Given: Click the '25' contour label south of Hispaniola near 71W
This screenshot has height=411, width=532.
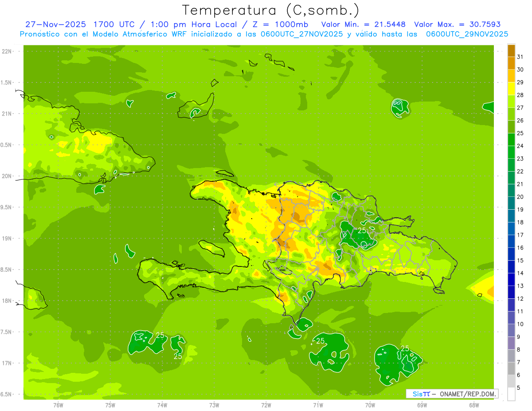Looking at the screenshot, I should (320, 341).
